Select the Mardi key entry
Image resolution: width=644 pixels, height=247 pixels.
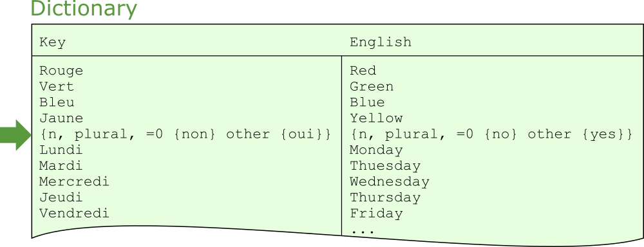61,166
